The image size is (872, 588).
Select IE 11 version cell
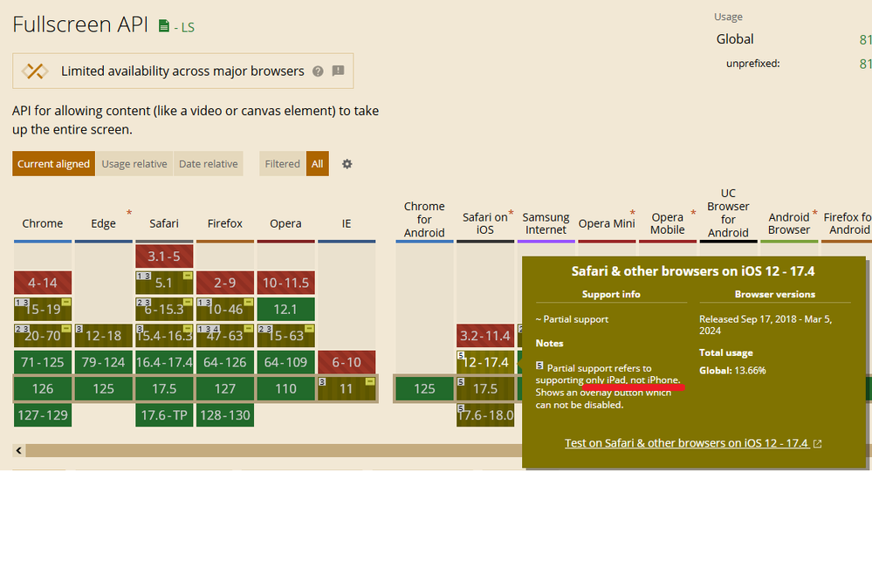[x=347, y=388]
